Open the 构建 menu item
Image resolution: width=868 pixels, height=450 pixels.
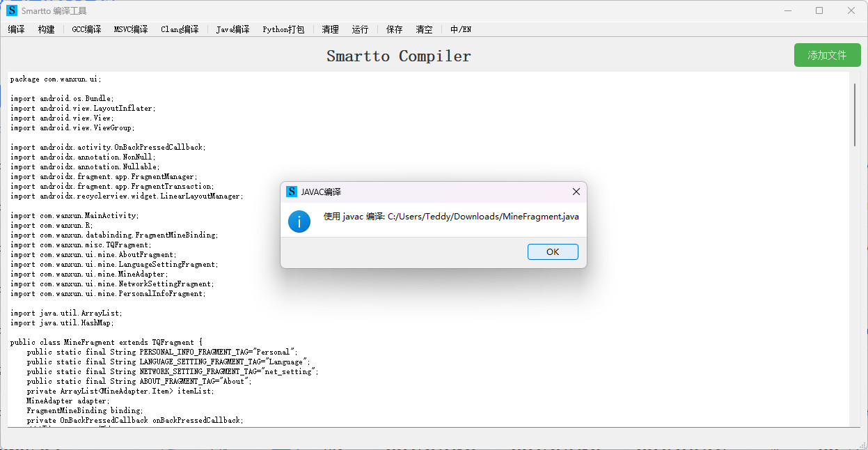47,29
